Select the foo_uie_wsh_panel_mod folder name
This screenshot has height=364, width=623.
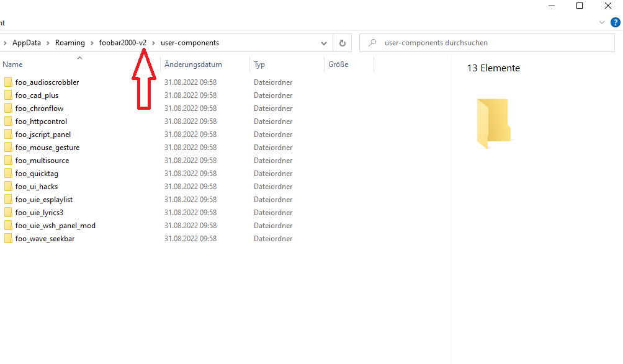coord(55,226)
